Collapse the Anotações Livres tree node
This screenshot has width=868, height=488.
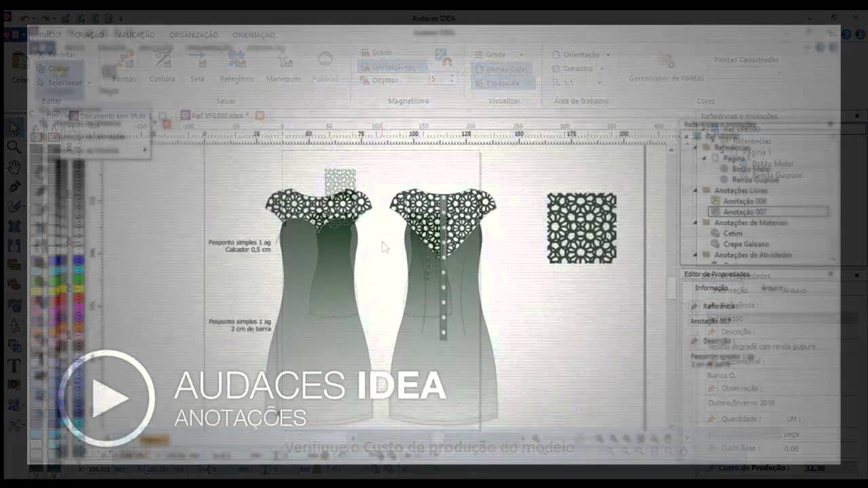[695, 190]
